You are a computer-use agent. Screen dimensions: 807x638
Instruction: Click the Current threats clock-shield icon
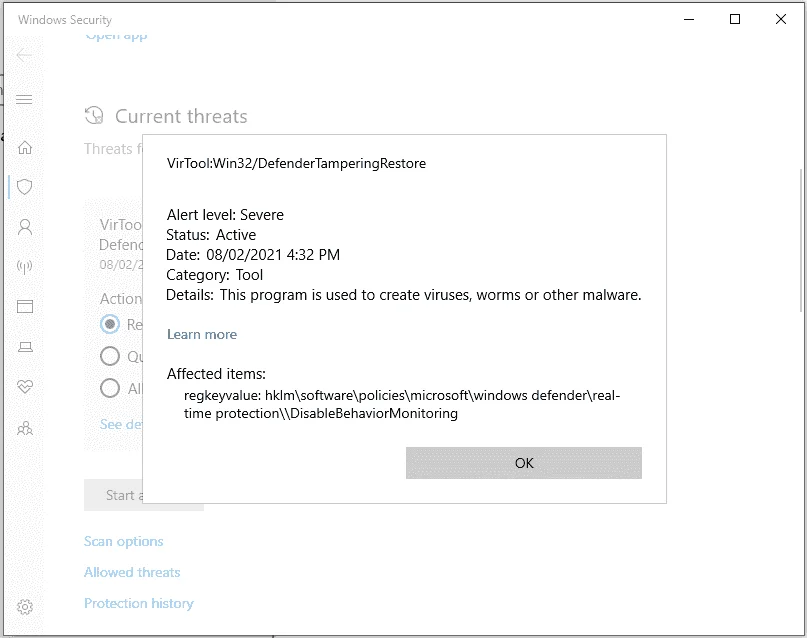[x=94, y=116]
